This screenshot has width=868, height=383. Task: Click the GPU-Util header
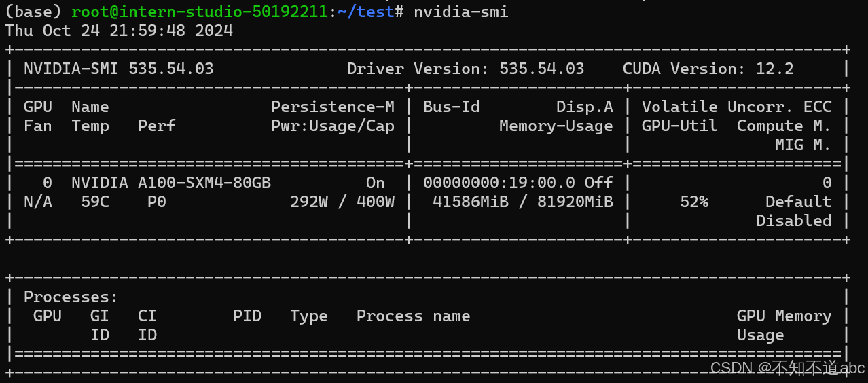coord(680,126)
